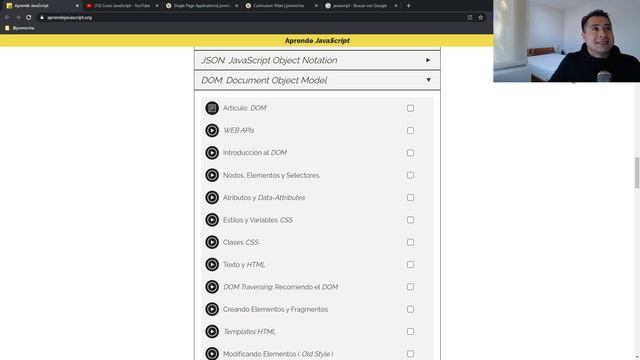Play the Creando Elementos y Fragmentos video icon

pyautogui.click(x=212, y=309)
